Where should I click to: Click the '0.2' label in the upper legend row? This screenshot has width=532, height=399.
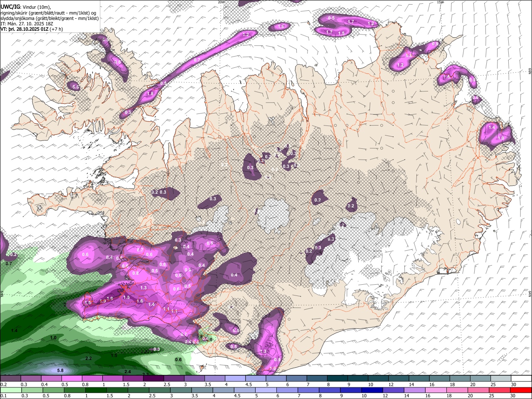tap(3, 384)
